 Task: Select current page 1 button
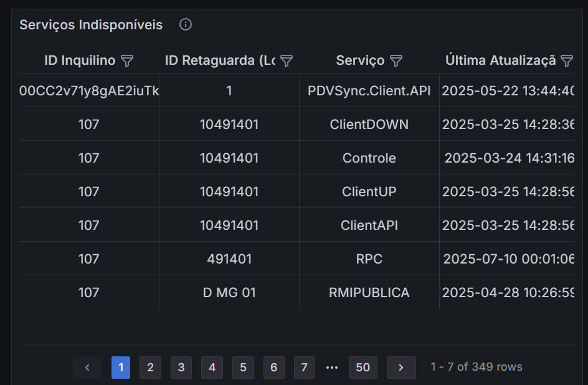click(121, 368)
